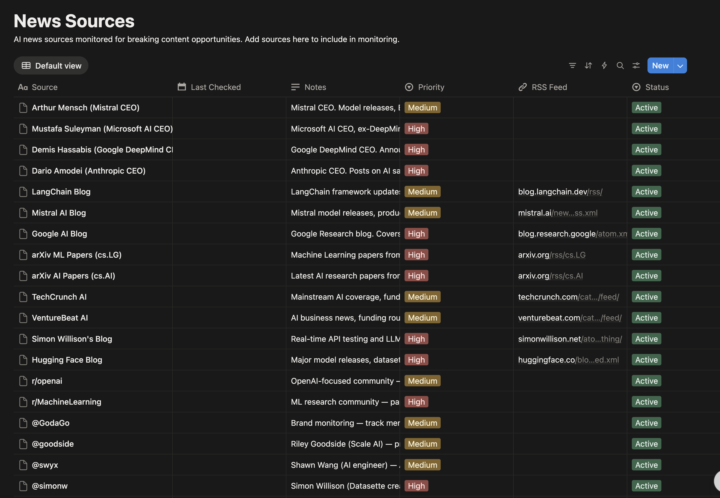Click page icon for LangChain Blog row
This screenshot has width=720, height=498.
point(23,192)
